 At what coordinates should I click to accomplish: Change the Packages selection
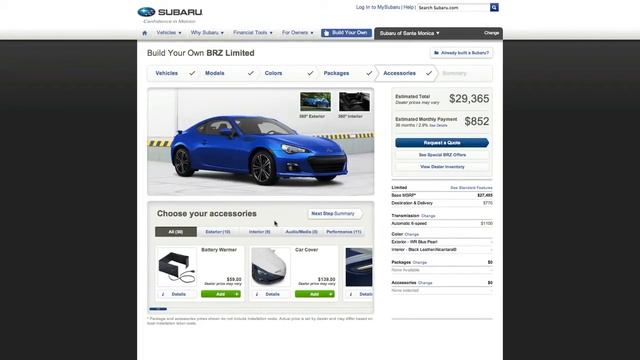pyautogui.click(x=420, y=262)
